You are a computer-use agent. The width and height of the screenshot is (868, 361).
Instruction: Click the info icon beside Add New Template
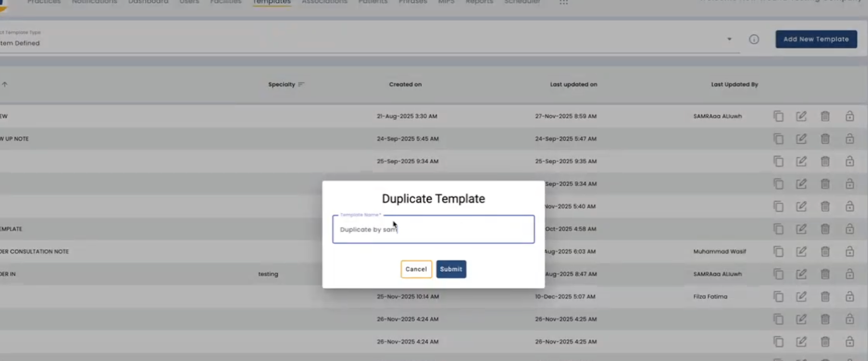point(754,39)
